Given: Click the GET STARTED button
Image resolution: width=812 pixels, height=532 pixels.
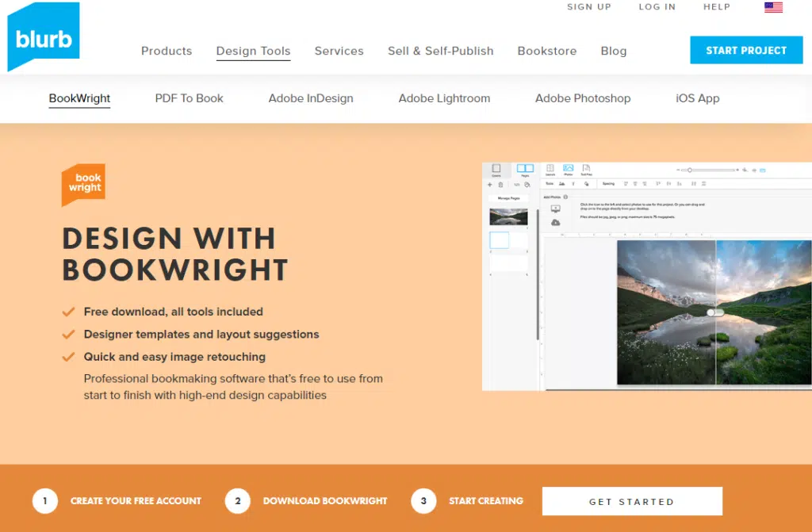Looking at the screenshot, I should point(631,501).
